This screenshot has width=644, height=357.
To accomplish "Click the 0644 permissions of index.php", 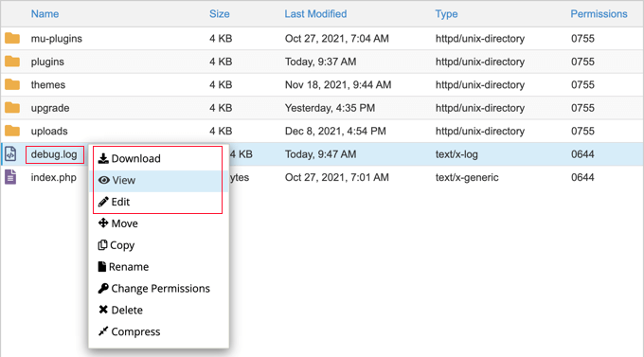I will pyautogui.click(x=582, y=177).
